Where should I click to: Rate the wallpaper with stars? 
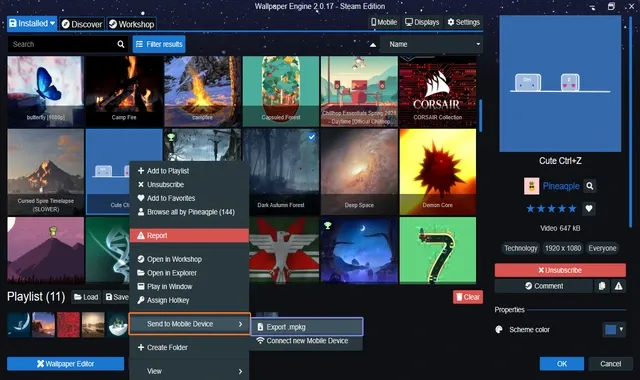pyautogui.click(x=551, y=209)
